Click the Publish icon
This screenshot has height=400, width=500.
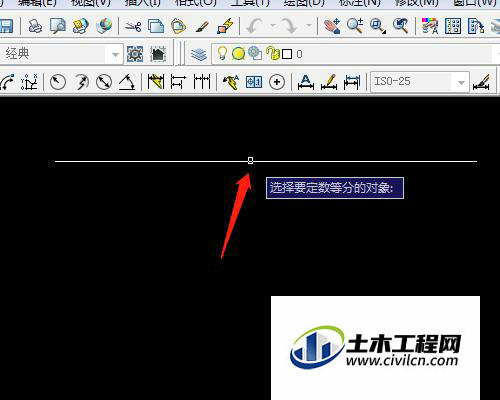pos(80,26)
